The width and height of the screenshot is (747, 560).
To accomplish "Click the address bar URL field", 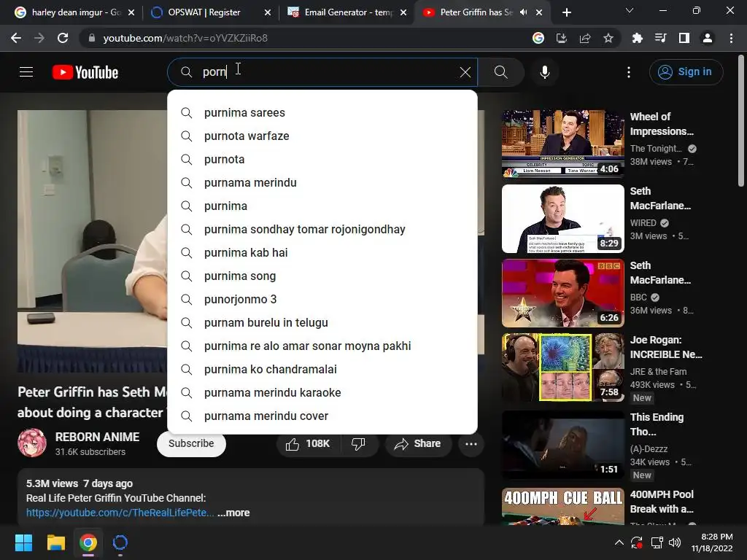I will pos(305,38).
